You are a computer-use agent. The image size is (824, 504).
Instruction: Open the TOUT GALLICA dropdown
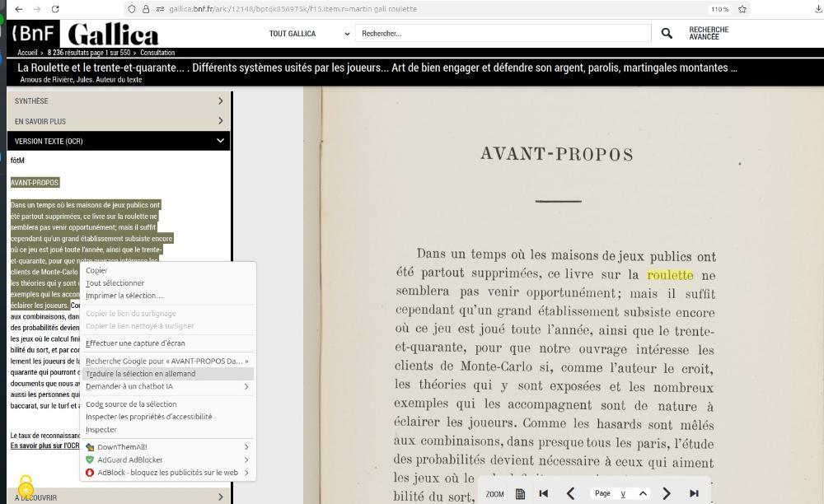pyautogui.click(x=309, y=34)
